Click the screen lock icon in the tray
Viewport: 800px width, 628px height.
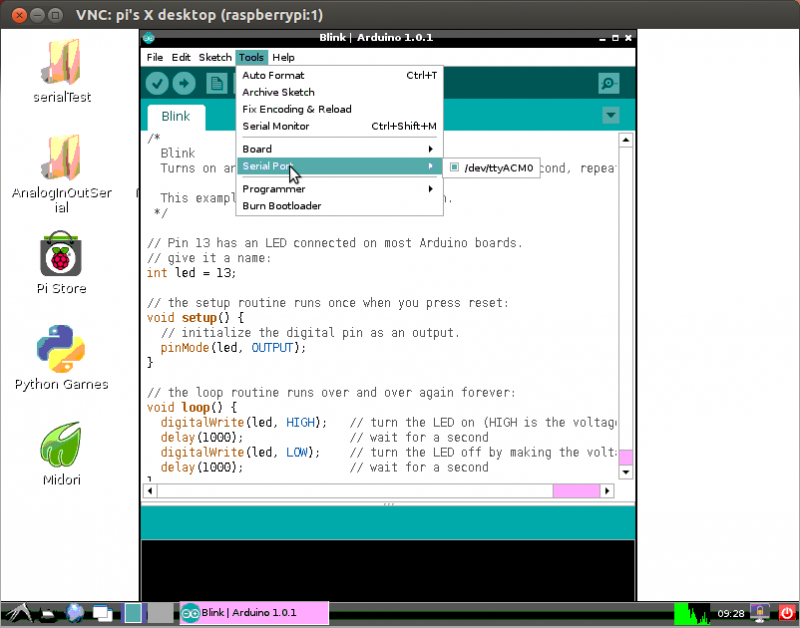pyautogui.click(x=760, y=613)
